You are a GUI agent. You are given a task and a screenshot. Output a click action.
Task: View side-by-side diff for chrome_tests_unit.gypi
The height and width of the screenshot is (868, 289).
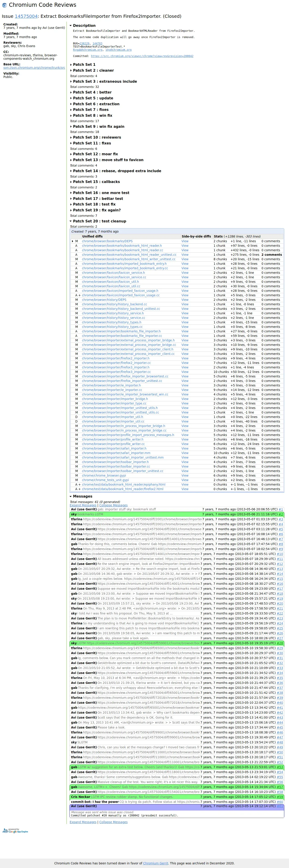185,480
